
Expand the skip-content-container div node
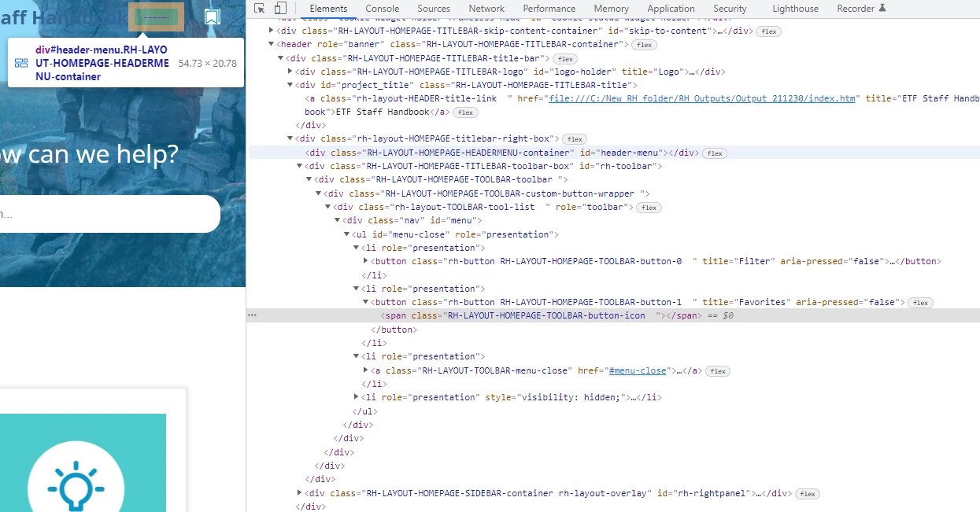point(272,31)
